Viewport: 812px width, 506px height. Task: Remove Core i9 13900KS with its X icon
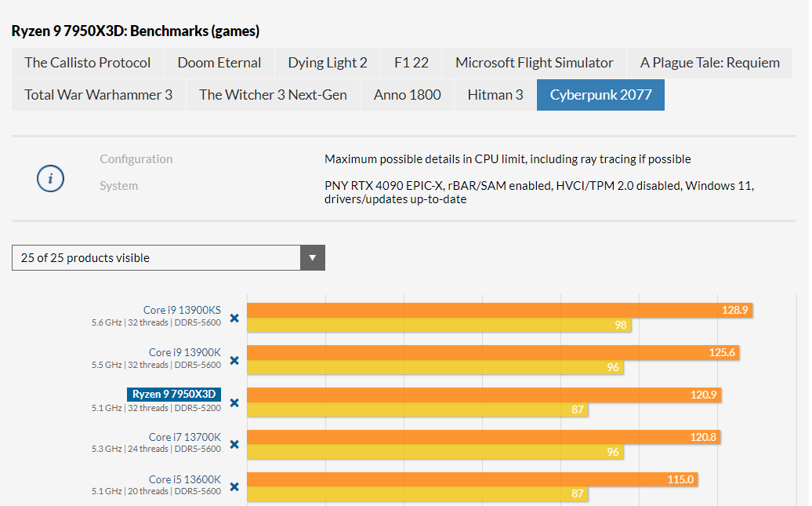pos(234,318)
